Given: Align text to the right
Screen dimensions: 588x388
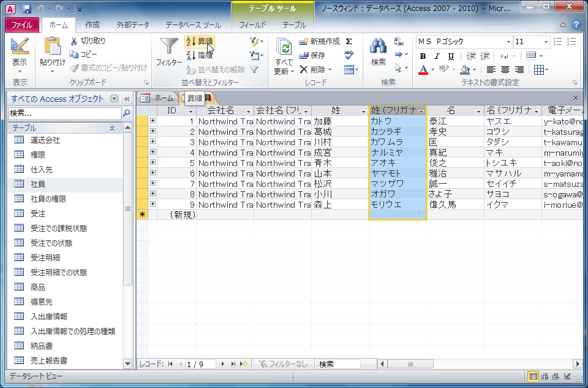Looking at the screenshot, I should coord(519,70).
